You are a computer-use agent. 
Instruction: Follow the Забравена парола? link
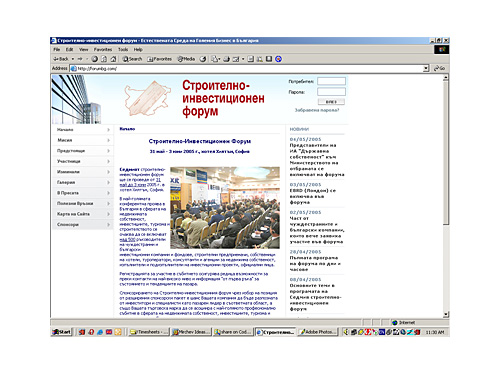click(317, 110)
